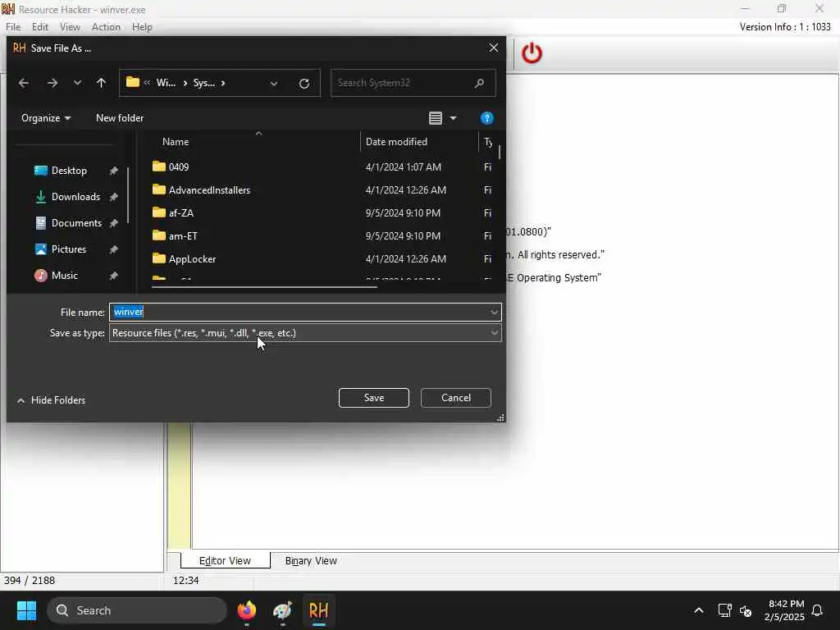Image resolution: width=840 pixels, height=630 pixels.
Task: Click the Cancel button
Action: pyautogui.click(x=456, y=398)
